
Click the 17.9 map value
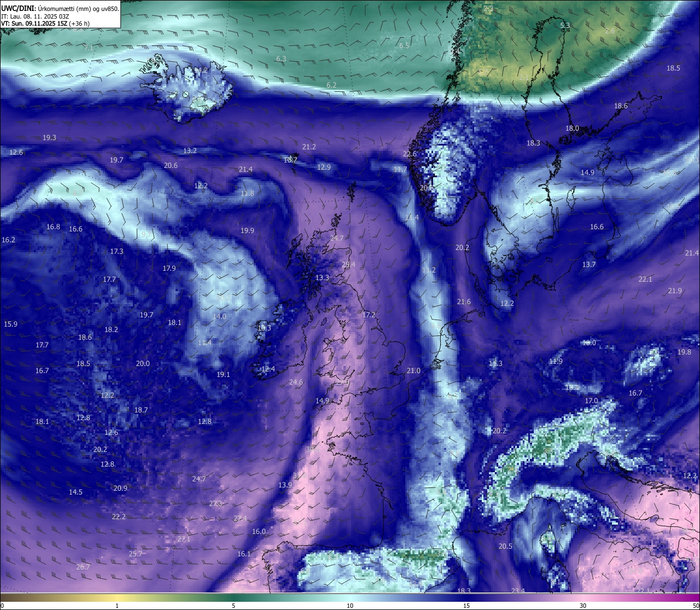pyautogui.click(x=169, y=269)
